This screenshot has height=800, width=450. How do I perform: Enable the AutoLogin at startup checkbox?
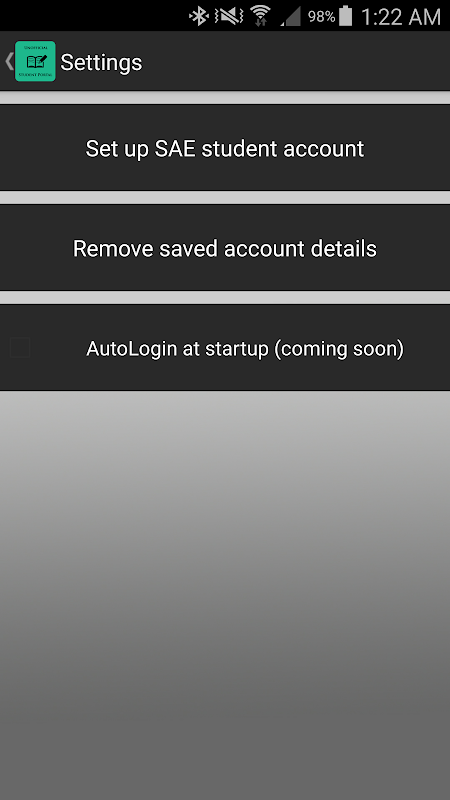click(20, 348)
